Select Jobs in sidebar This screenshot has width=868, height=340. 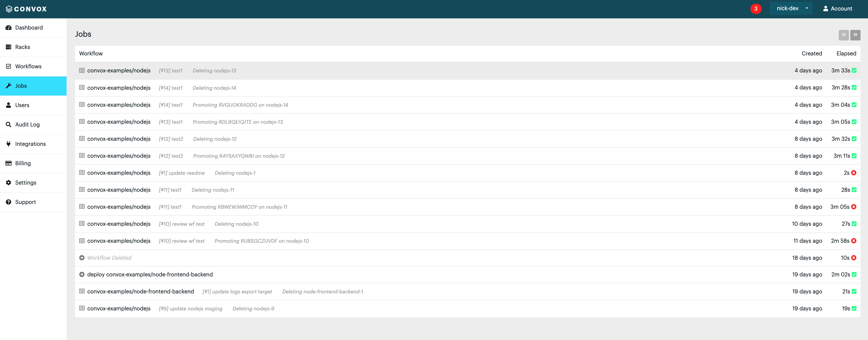pyautogui.click(x=33, y=86)
